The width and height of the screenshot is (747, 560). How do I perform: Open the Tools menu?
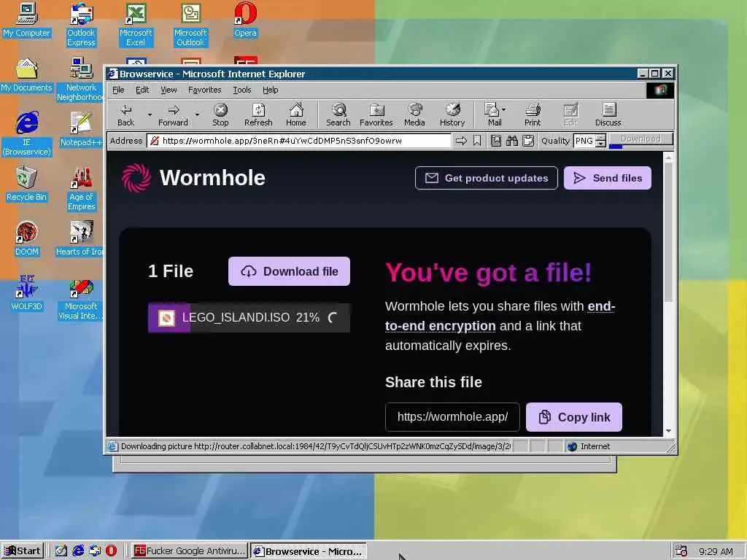click(x=241, y=90)
